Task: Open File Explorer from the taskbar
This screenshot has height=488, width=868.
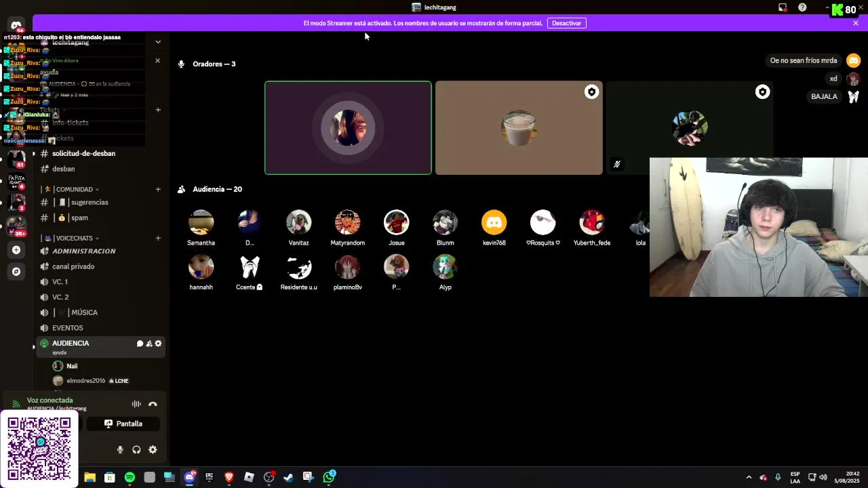Action: pyautogui.click(x=90, y=477)
